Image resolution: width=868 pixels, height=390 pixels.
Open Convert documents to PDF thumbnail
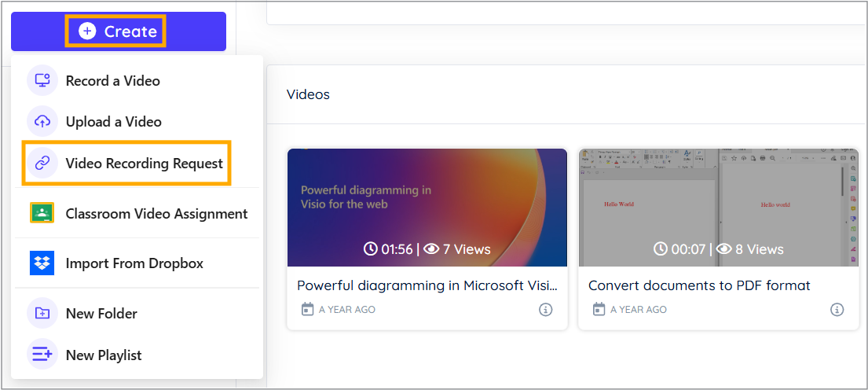click(719, 208)
